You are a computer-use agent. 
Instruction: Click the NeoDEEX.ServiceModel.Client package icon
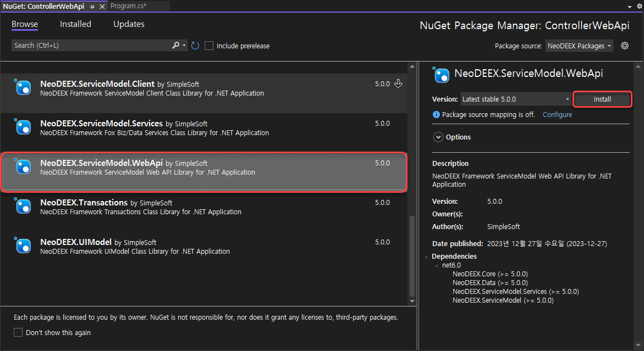23,87
